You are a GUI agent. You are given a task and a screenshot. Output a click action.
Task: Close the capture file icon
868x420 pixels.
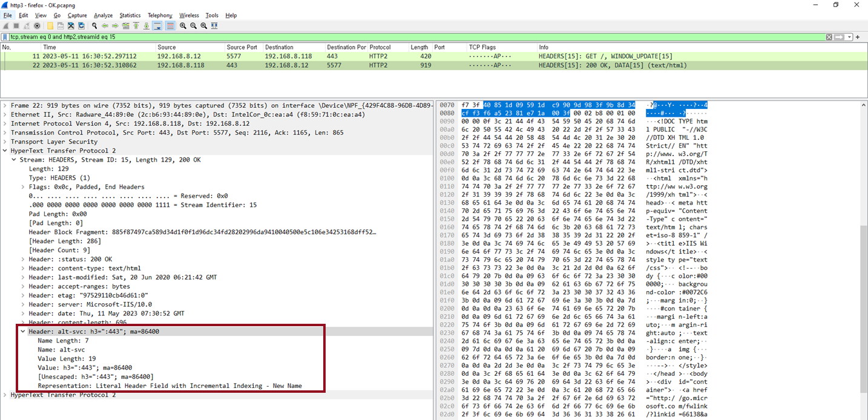(x=71, y=26)
